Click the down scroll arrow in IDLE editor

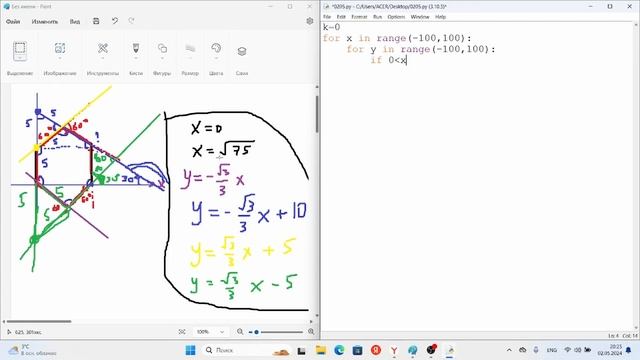636,328
